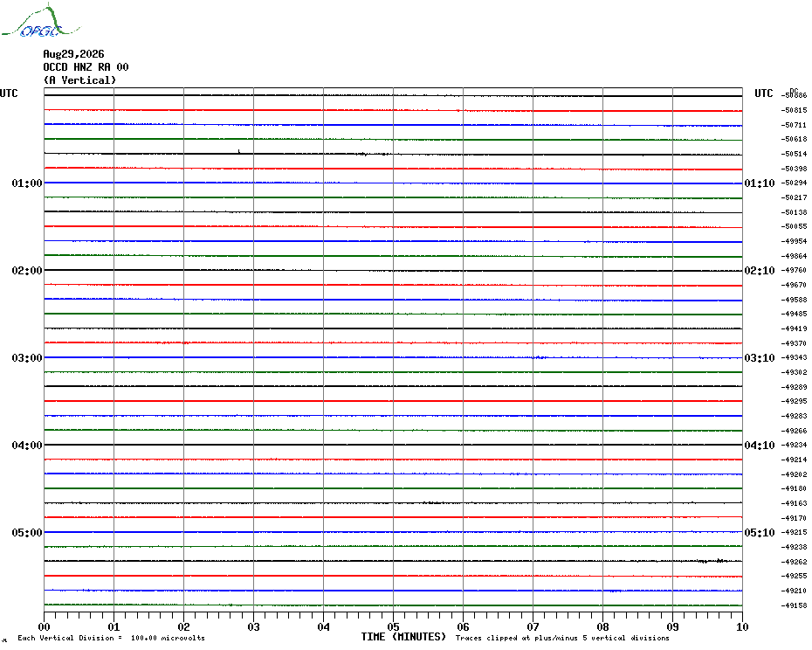Click DC offset value -49158
This screenshot has width=812, height=650.
click(x=795, y=605)
